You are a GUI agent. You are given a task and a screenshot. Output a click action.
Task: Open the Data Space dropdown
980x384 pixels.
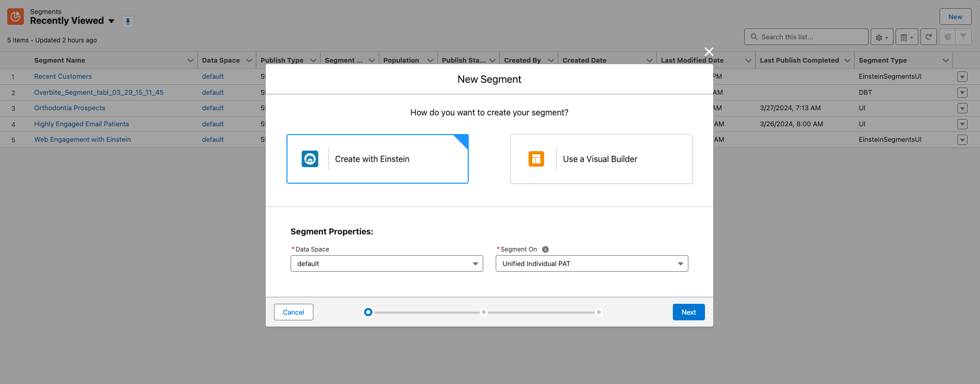point(386,263)
